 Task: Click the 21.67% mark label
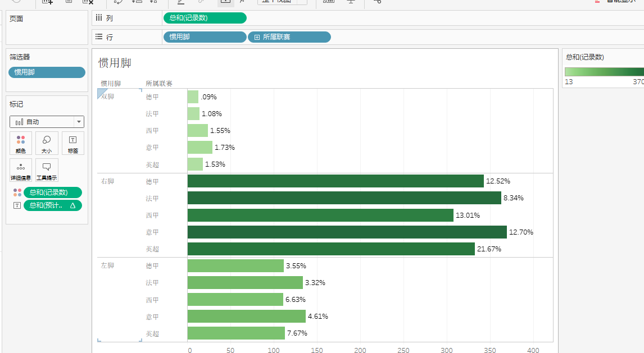(x=489, y=249)
